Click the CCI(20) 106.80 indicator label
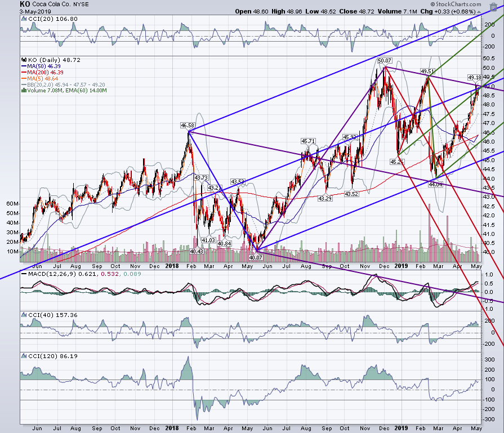This screenshot has width=504, height=433. pyautogui.click(x=53, y=19)
